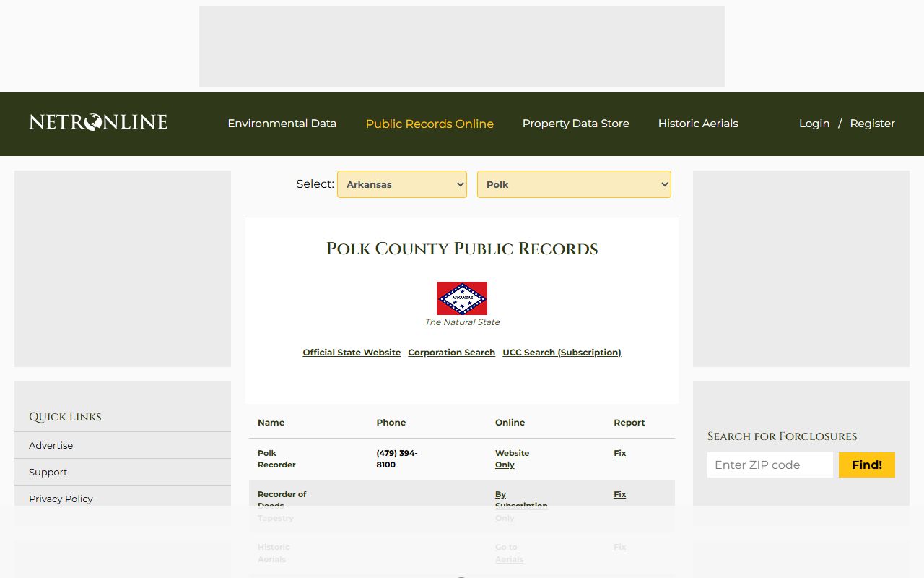The height and width of the screenshot is (578, 924).
Task: Click the Polk County Public Records heading
Action: pyautogui.click(x=462, y=249)
